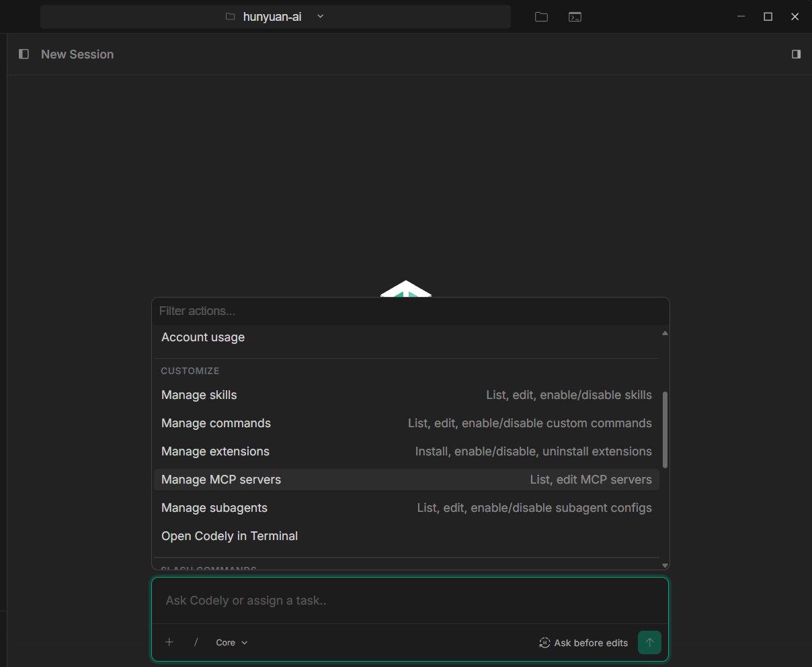812x667 pixels.
Task: Click 'List, edit, enable/disable custom commands' text
Action: click(530, 423)
